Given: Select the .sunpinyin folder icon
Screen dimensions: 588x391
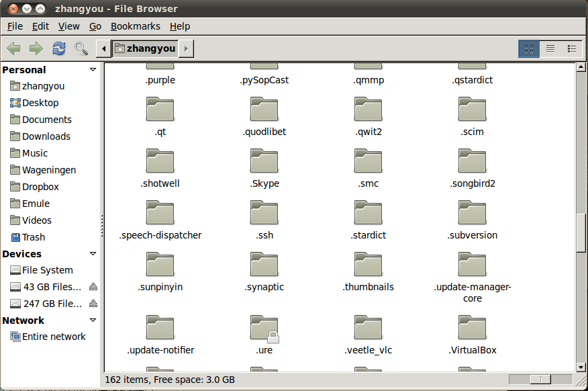Looking at the screenshot, I should (x=160, y=264).
